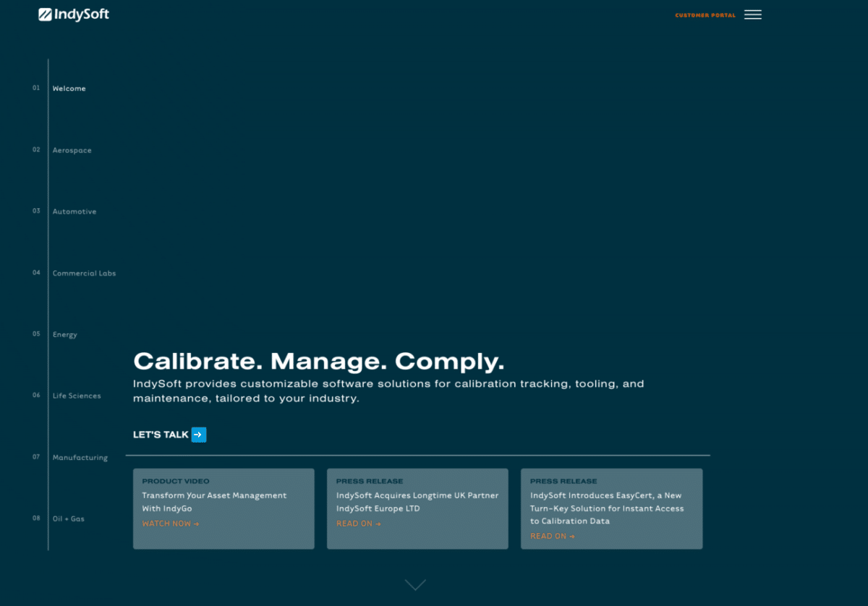Click the IndySoft logo
The width and height of the screenshot is (868, 606).
74,14
